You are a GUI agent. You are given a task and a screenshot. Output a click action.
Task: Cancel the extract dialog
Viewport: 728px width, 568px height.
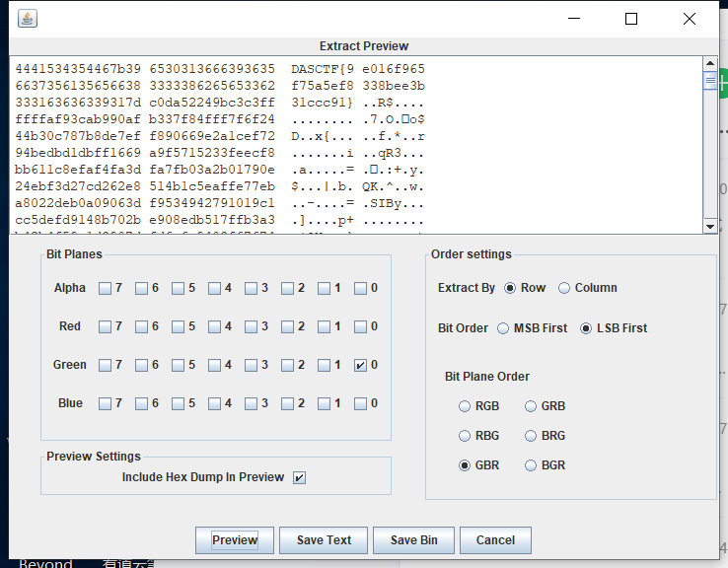click(x=495, y=540)
